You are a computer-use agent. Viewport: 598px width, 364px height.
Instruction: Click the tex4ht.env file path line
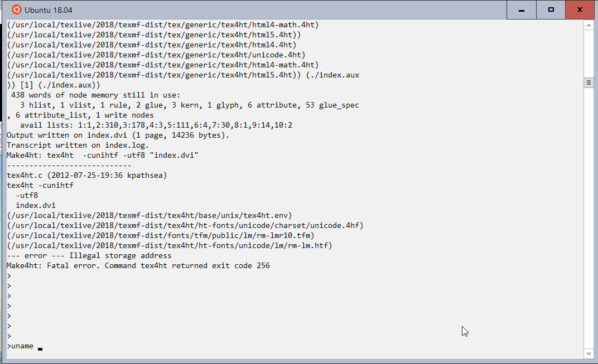[149, 216]
